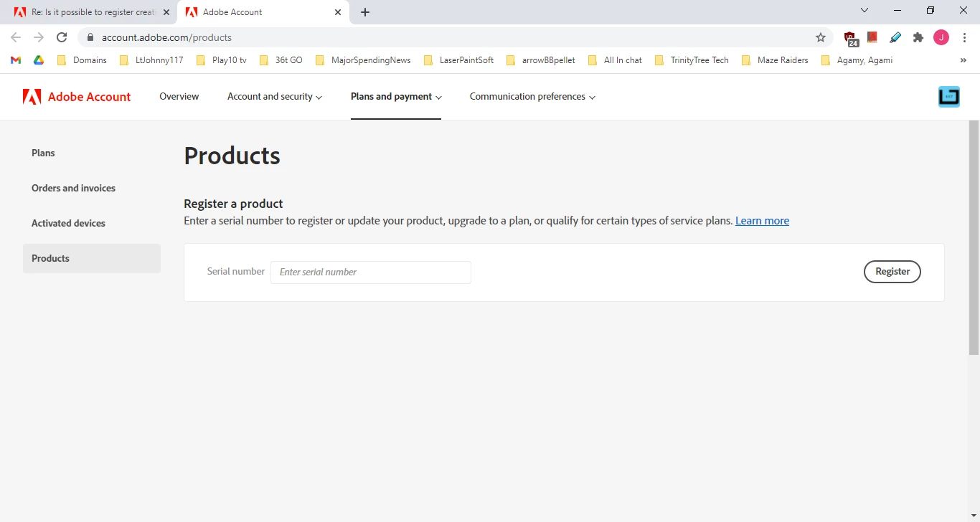
Task: Click the 'Serial number' label
Action: pyautogui.click(x=236, y=271)
